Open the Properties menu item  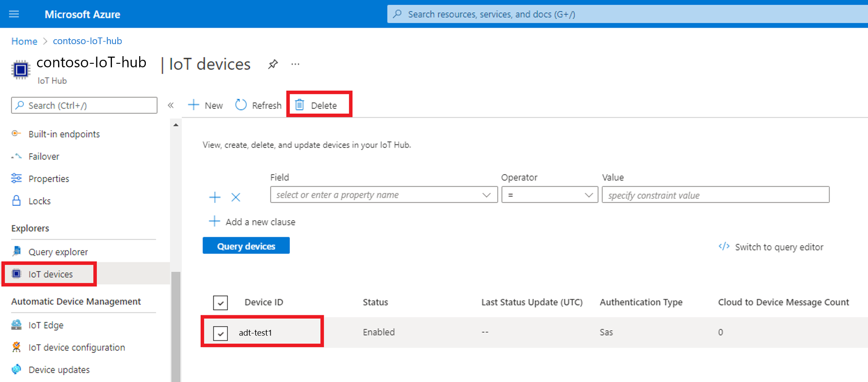point(49,179)
